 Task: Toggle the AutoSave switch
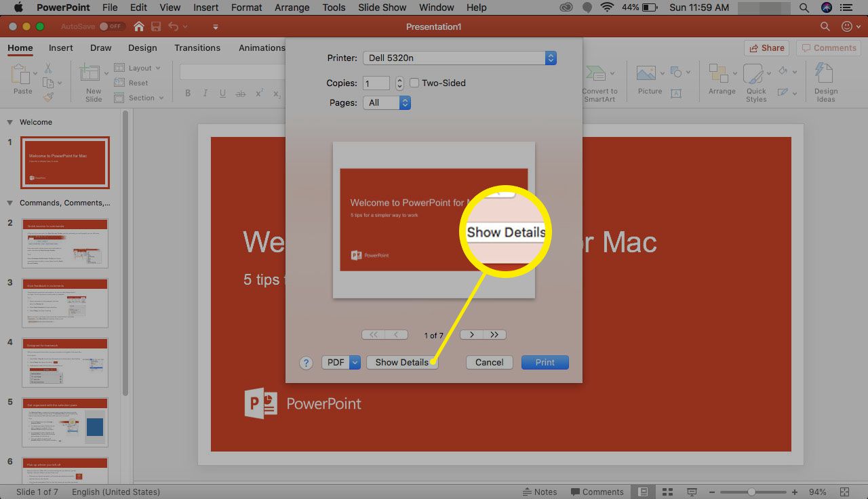click(111, 26)
